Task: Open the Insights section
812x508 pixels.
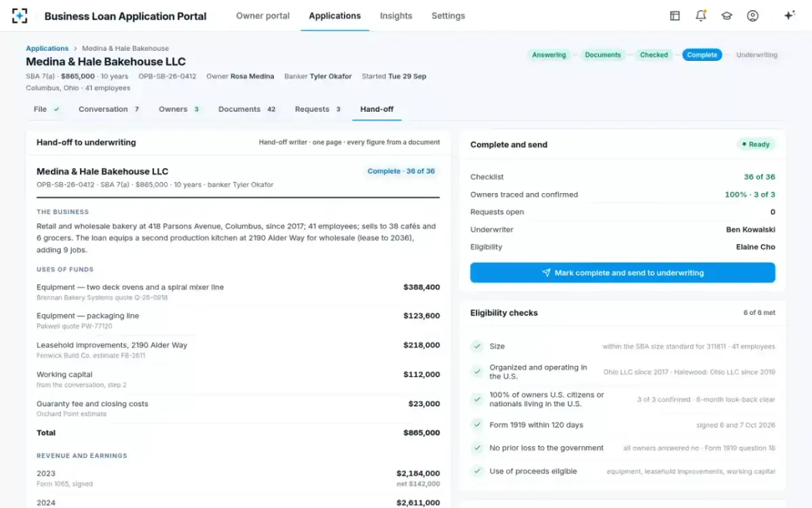Action: point(396,16)
